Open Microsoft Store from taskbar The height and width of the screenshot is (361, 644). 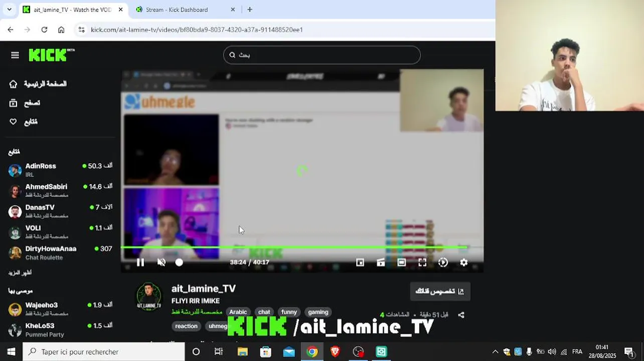click(265, 351)
